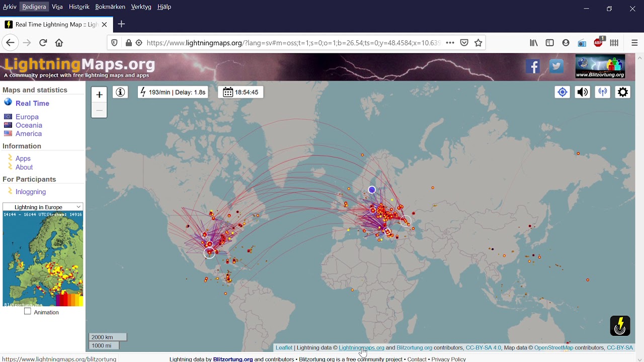Open the Twitter page icon

pyautogui.click(x=556, y=66)
